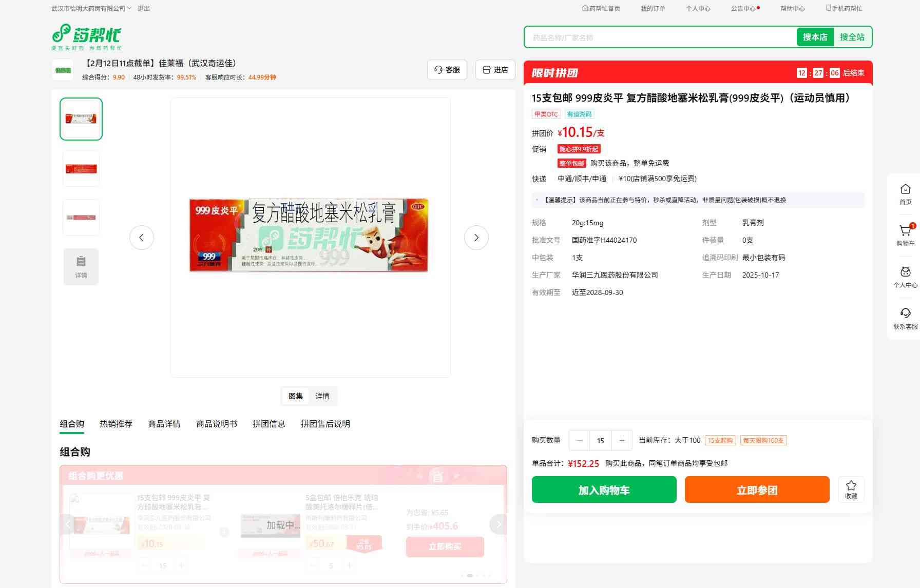Open the 商品说明书 tab
This screenshot has width=920, height=588.
(217, 424)
